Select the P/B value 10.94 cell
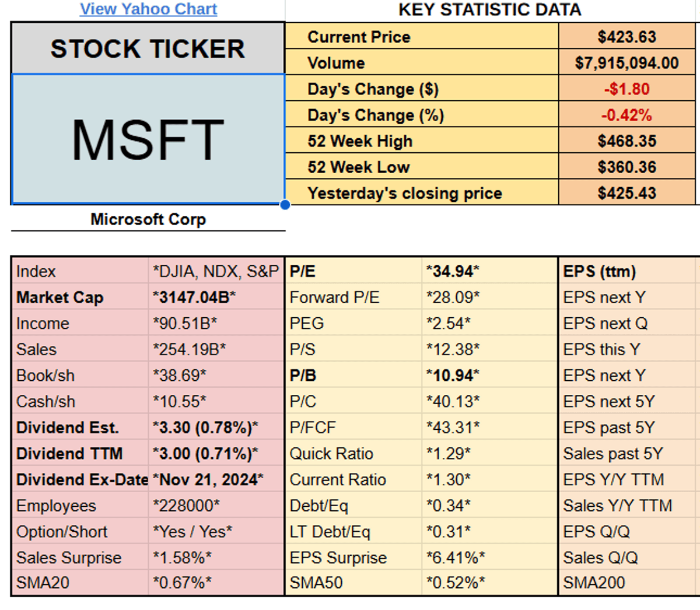Viewport: 700px width, 610px height. click(x=453, y=376)
